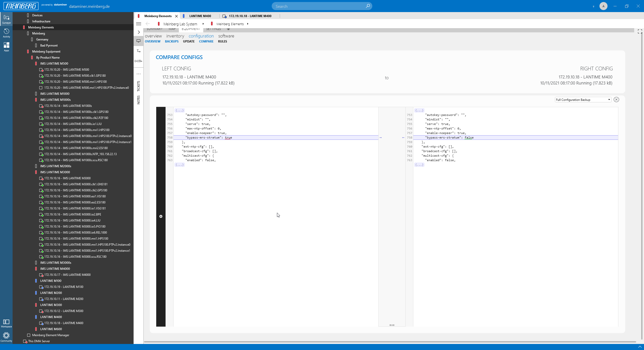Open the diff viewer settings gear
644x350 pixels.
coord(161,216)
